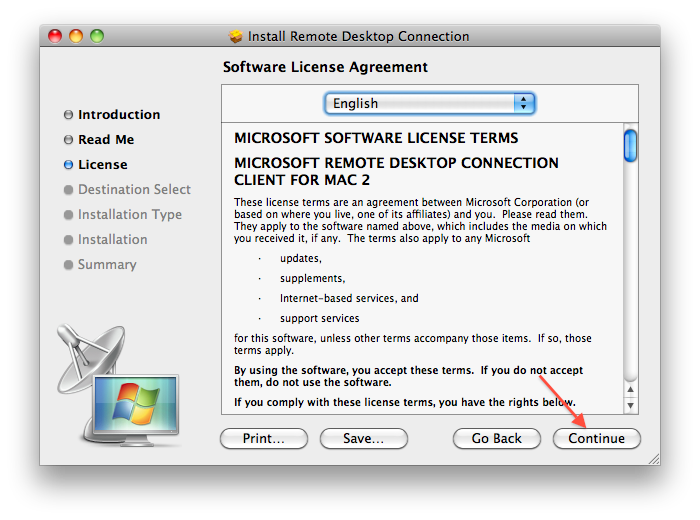Click the language dropdown stepper arrows
Screen dimensions: 700x520
pos(524,104)
